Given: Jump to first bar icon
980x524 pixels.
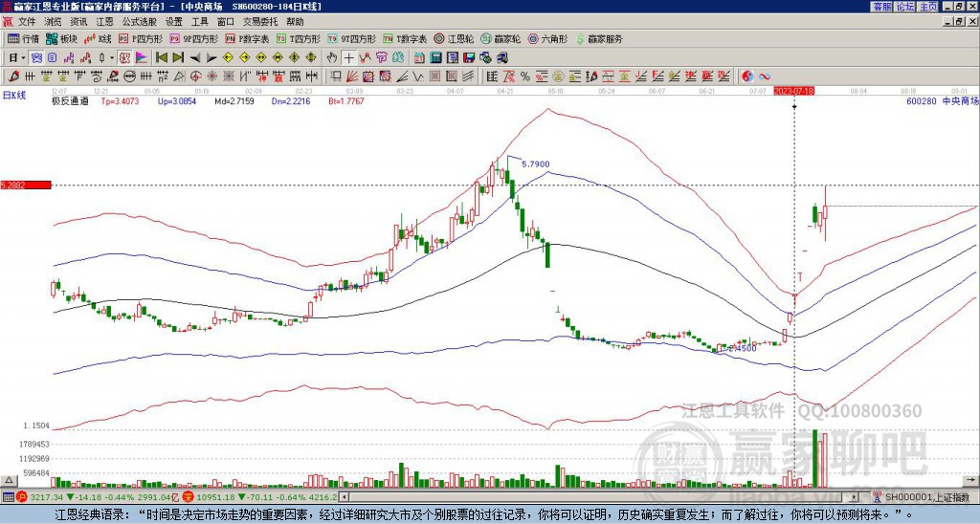Looking at the screenshot, I should coord(161,58).
